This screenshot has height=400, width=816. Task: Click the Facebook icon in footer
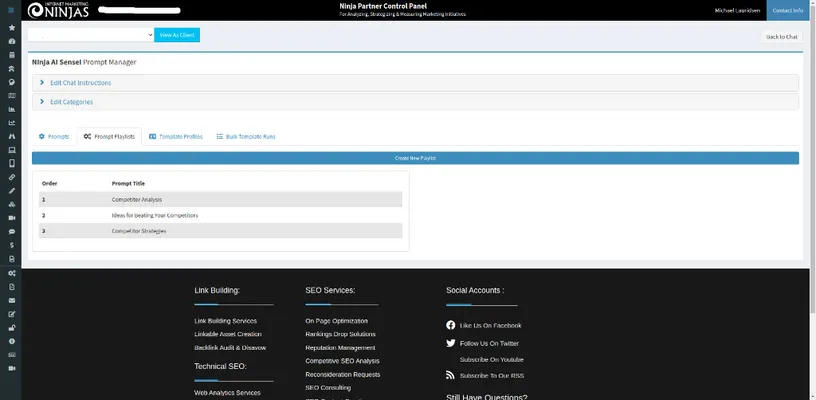(451, 325)
